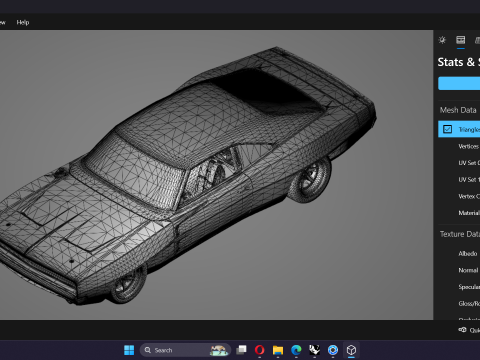Open File Explorer from taskbar
This screenshot has width=480, height=360.
278,350
